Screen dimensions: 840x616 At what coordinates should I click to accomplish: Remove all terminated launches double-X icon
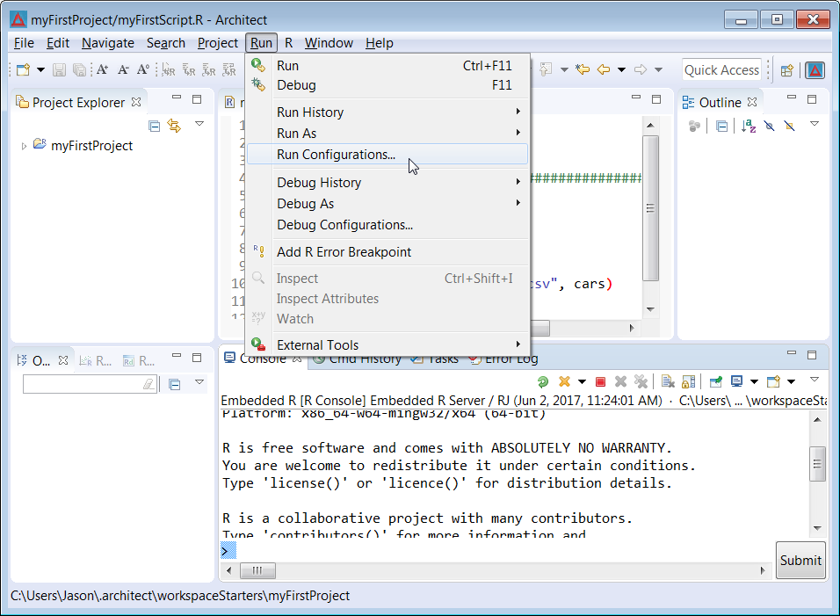pyautogui.click(x=641, y=381)
